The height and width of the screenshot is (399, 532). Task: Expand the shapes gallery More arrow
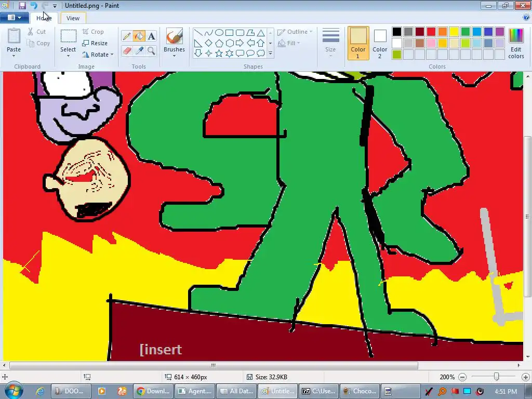pyautogui.click(x=270, y=54)
